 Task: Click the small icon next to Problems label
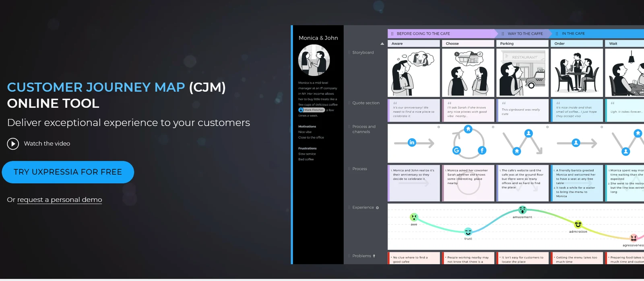tap(374, 256)
